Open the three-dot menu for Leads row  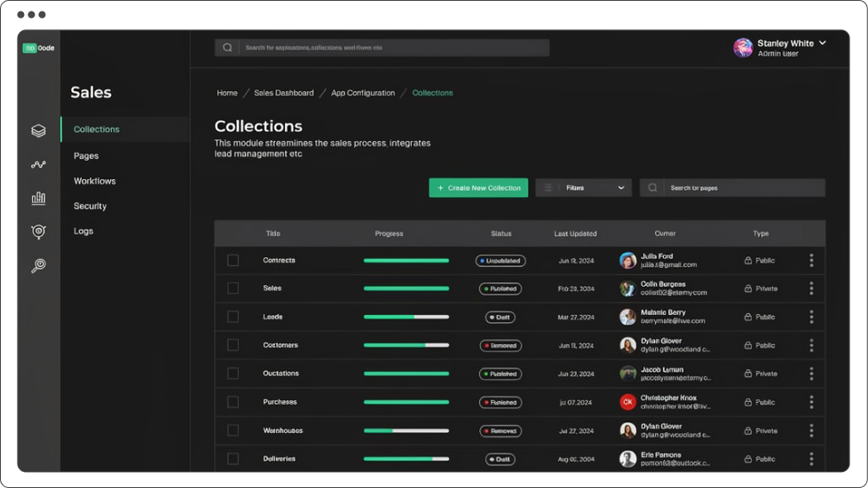(811, 317)
